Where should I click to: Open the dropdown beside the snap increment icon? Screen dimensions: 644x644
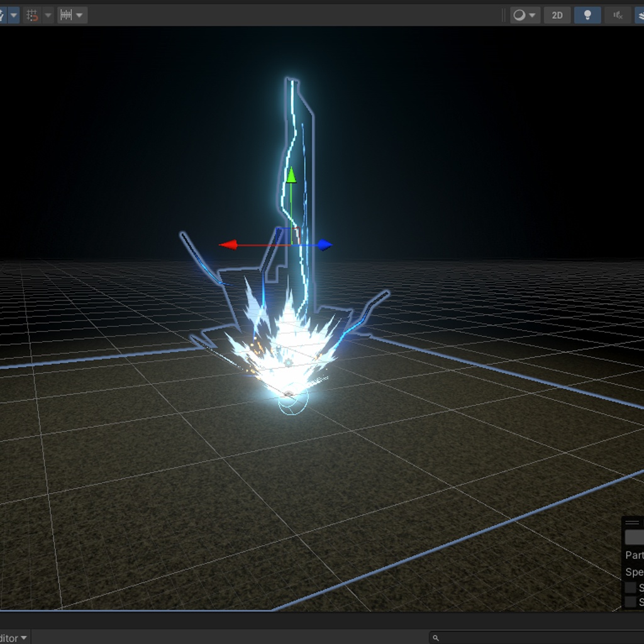[79, 15]
